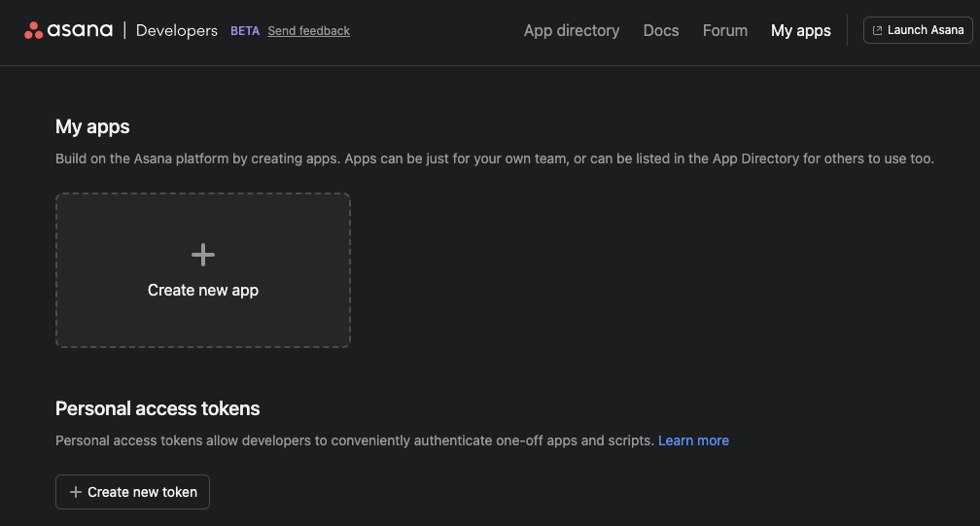Viewport: 980px width, 526px height.
Task: Click the My apps page heading
Action: click(x=92, y=126)
